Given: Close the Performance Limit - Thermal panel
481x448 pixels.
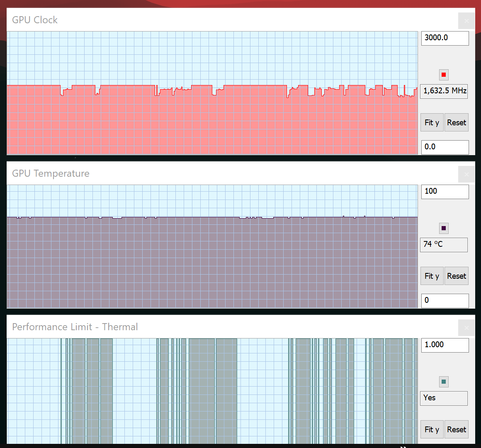Looking at the screenshot, I should coord(466,328).
